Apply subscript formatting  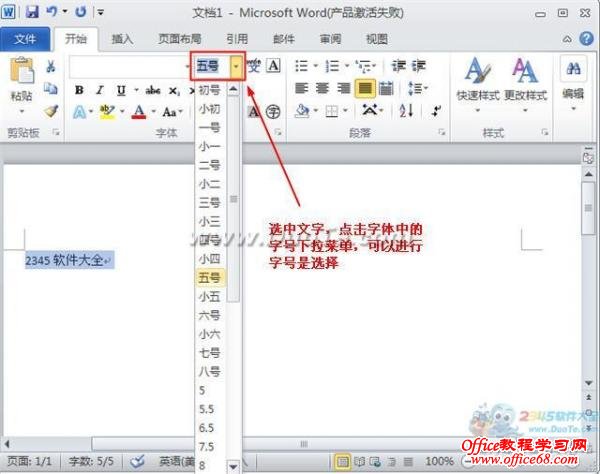pyautogui.click(x=174, y=91)
